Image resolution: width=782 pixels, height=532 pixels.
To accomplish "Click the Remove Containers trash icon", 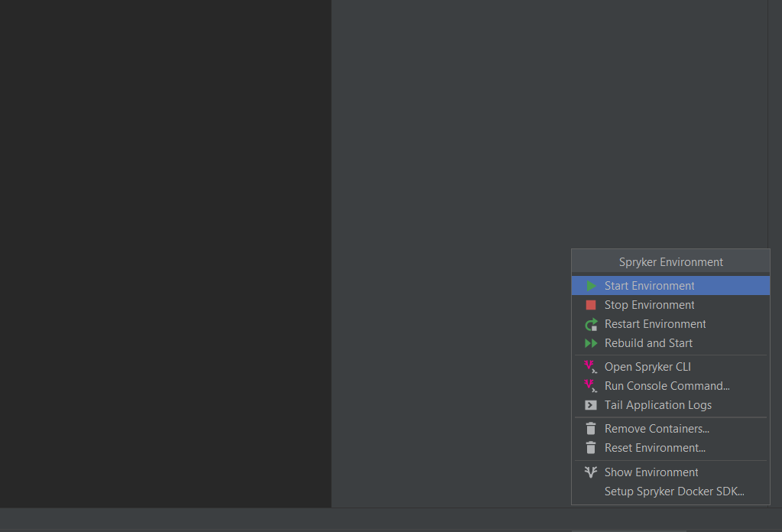I will tap(590, 429).
